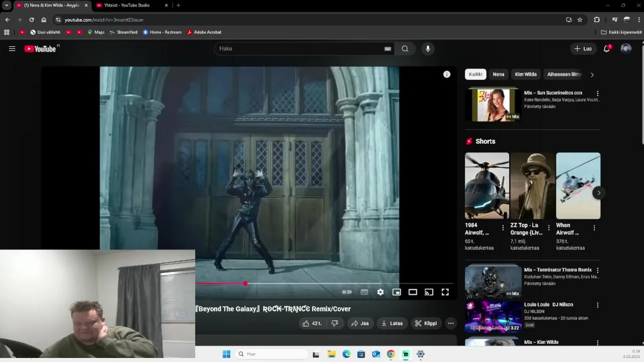Click the video progress bar scrubber

point(245,284)
